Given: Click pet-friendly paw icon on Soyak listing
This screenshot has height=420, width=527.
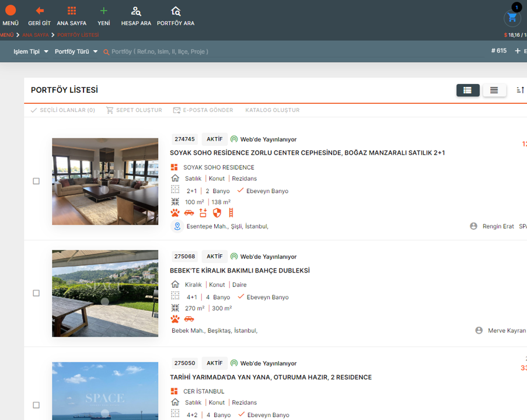Looking at the screenshot, I should (175, 213).
